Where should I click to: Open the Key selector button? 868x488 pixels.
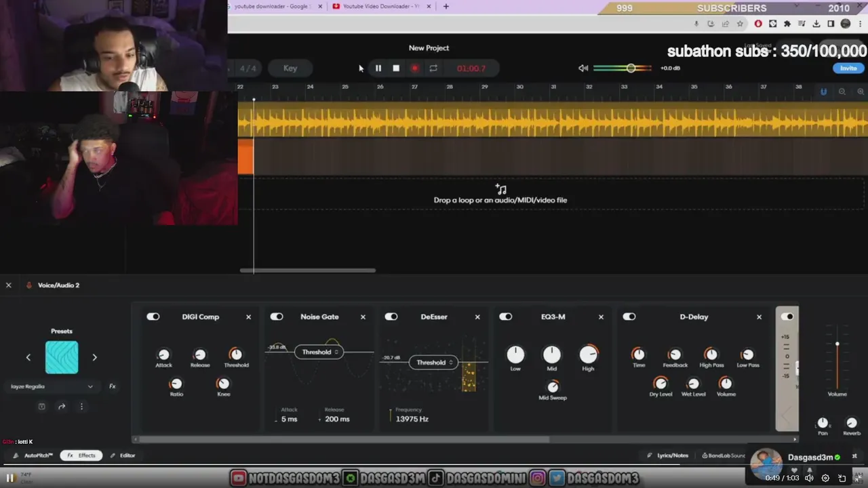(290, 68)
